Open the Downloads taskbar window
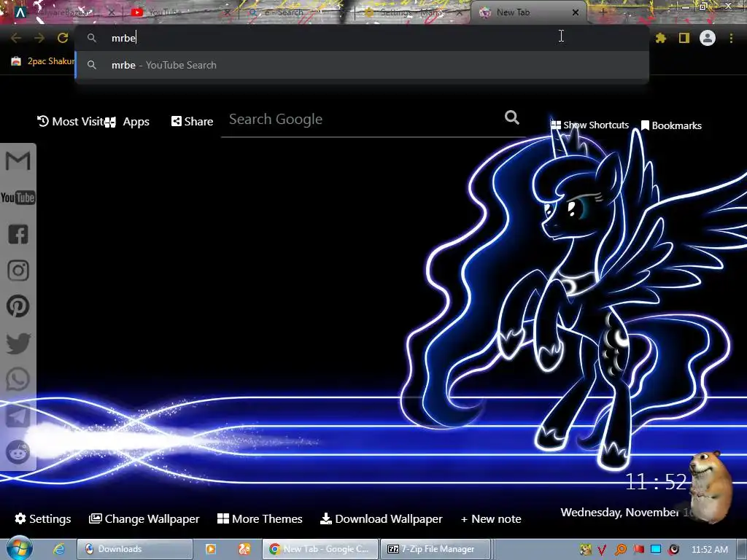 click(135, 549)
